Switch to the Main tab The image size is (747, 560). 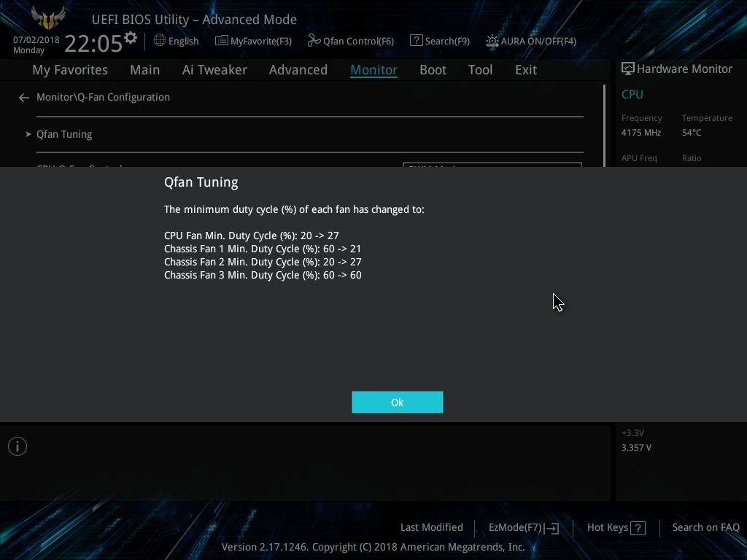tap(145, 70)
